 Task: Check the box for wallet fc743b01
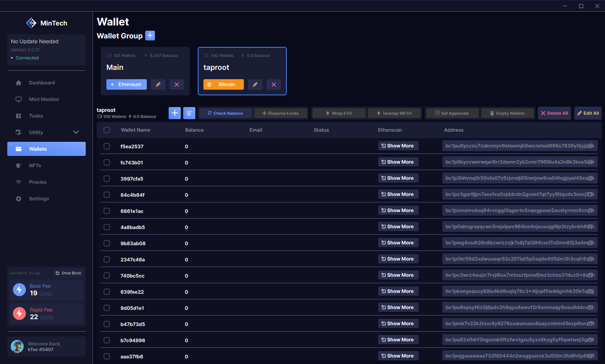107,162
